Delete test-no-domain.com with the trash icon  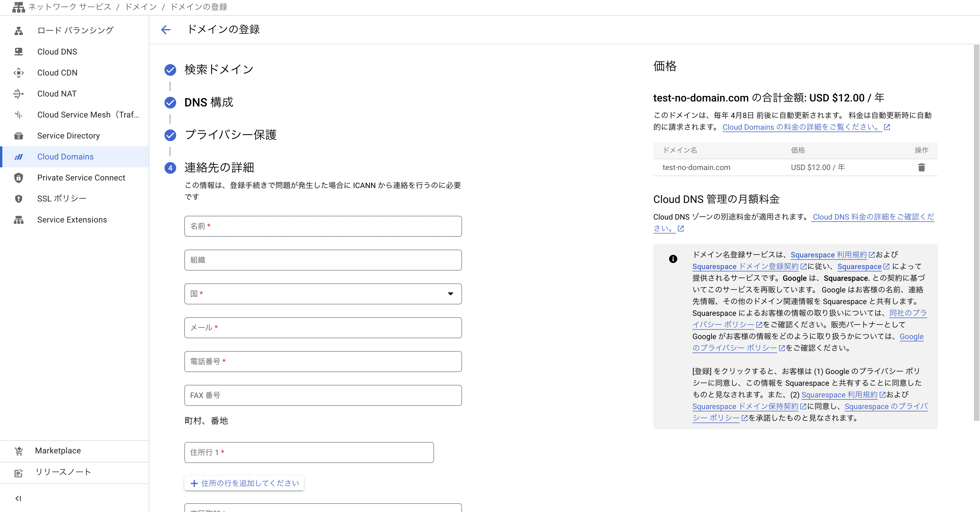tap(921, 167)
